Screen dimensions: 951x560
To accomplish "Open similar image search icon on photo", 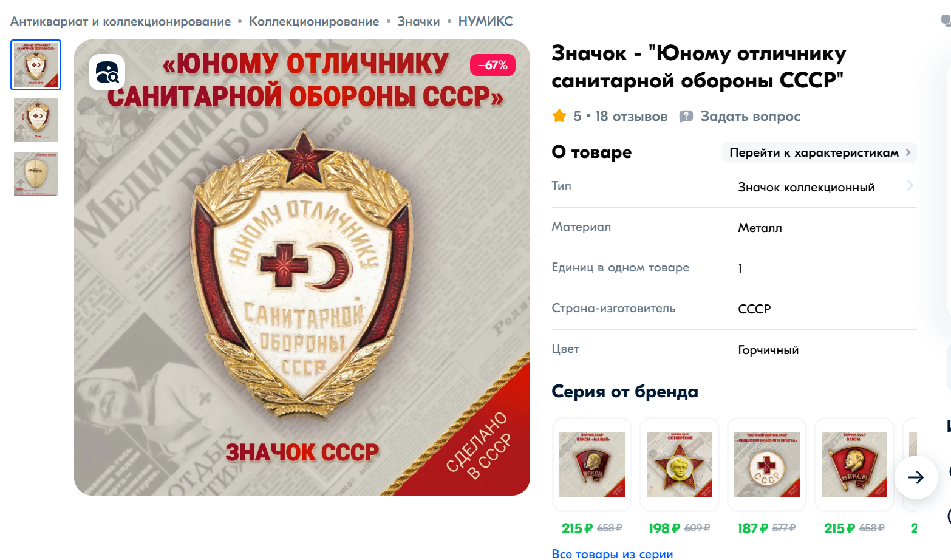I will (107, 72).
